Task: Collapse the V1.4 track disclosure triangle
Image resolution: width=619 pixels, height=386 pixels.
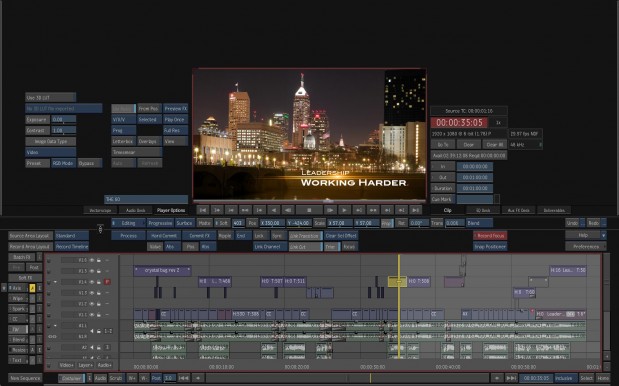Action: click(x=55, y=282)
